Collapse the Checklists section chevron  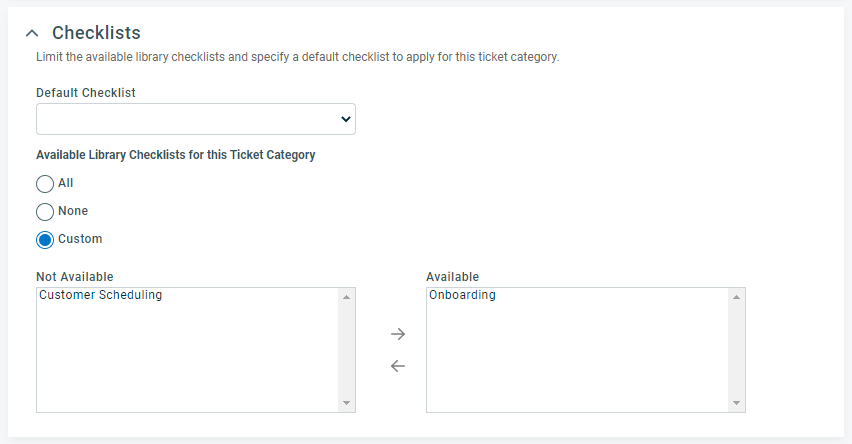pos(32,33)
